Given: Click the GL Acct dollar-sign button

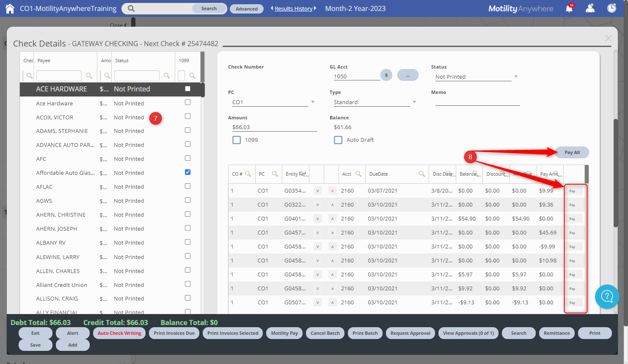Looking at the screenshot, I should coord(386,75).
